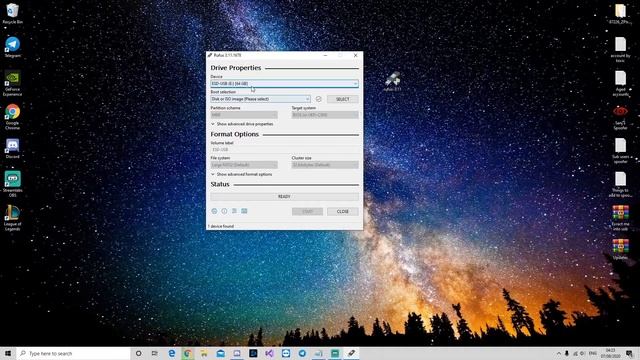Select the rufus executable desktop icon
This screenshot has height=360, width=640.
click(x=392, y=81)
